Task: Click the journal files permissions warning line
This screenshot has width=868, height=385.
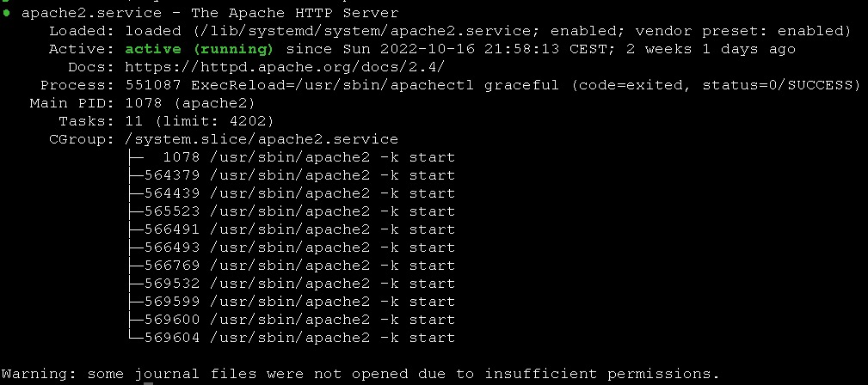Action: pyautogui.click(x=360, y=374)
